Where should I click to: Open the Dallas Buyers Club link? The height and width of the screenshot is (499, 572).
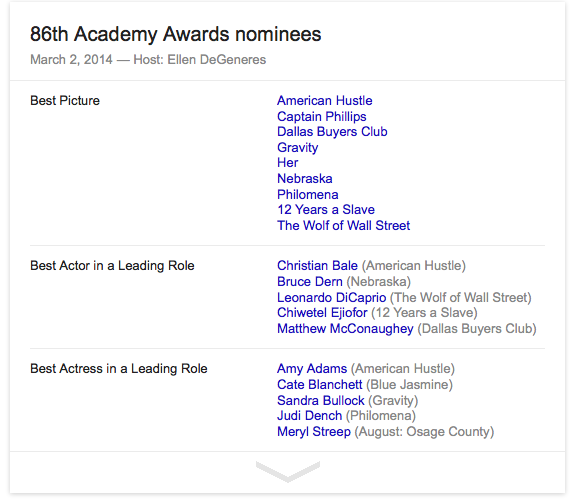[x=332, y=132]
